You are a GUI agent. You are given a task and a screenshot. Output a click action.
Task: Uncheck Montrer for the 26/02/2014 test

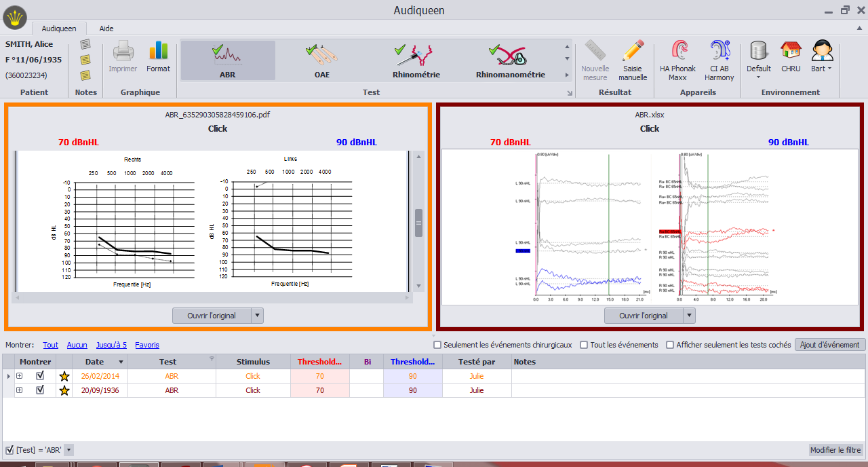[x=39, y=375]
